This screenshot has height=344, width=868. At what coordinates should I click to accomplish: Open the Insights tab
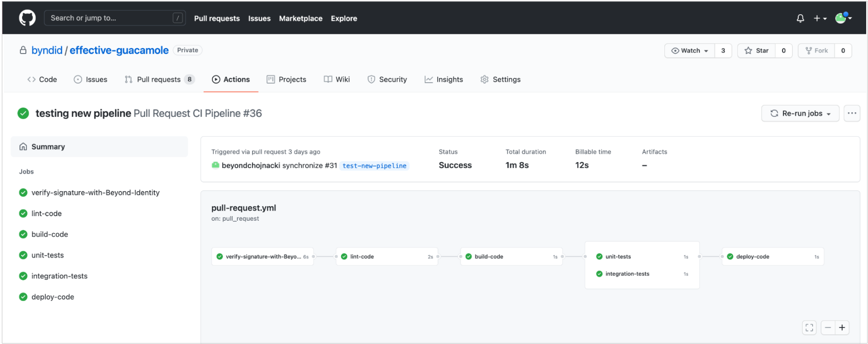444,79
